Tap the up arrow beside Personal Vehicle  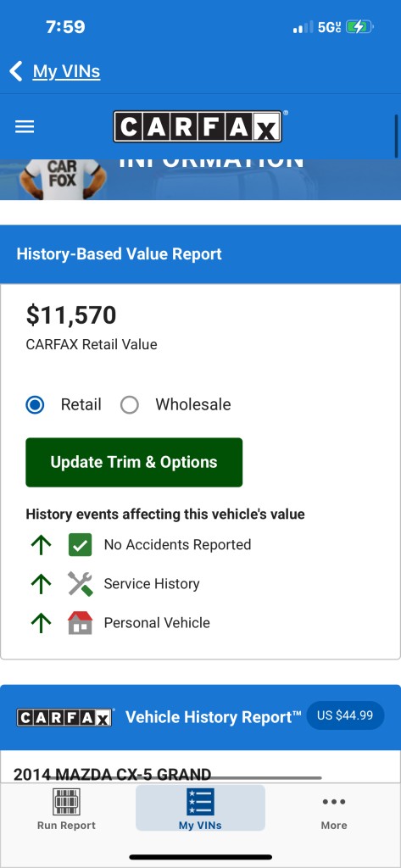pyautogui.click(x=41, y=623)
